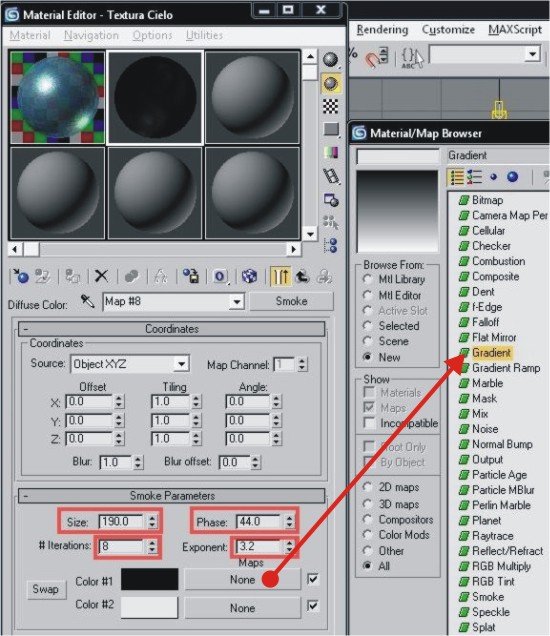Toggle Color #1 map enable checkbox

click(313, 579)
